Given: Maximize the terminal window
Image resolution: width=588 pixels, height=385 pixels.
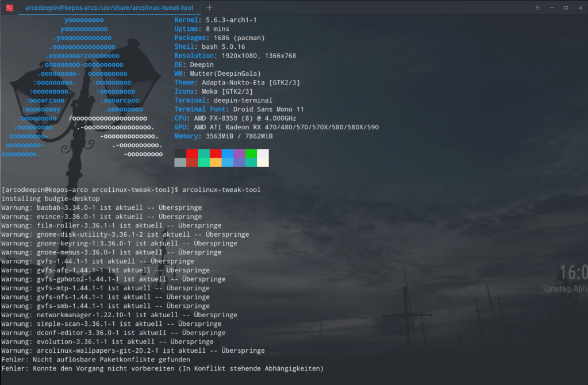Looking at the screenshot, I should point(566,7).
